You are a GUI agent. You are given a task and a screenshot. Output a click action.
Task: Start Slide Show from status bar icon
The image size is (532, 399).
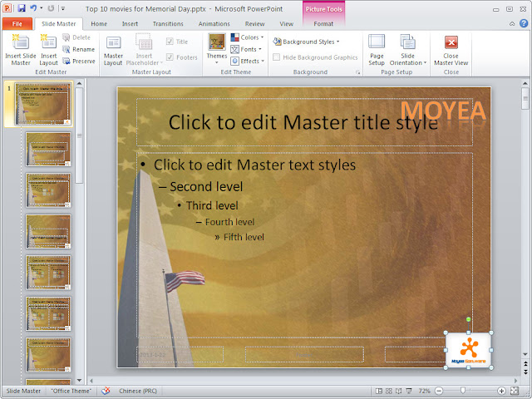click(409, 391)
